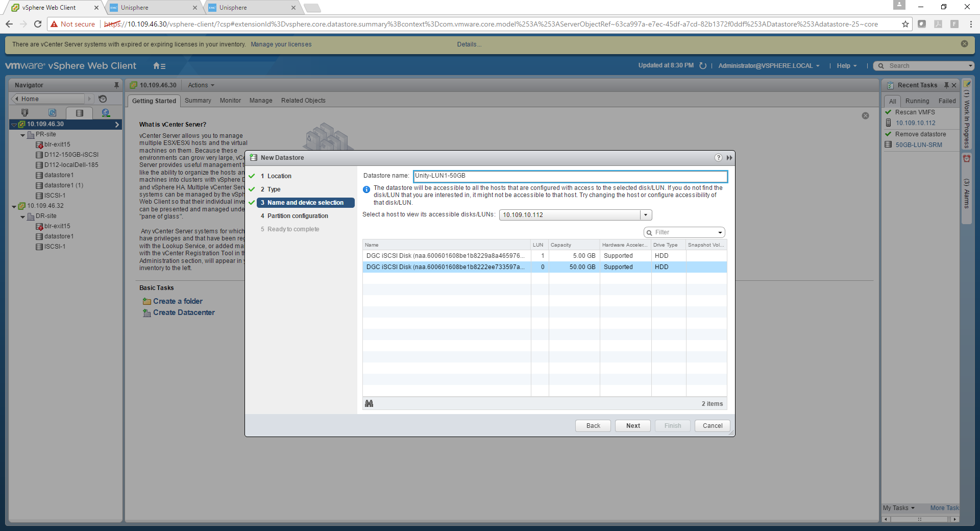This screenshot has width=980, height=531.
Task: Open the Hosts and Clusters navigator view
Action: click(x=24, y=113)
